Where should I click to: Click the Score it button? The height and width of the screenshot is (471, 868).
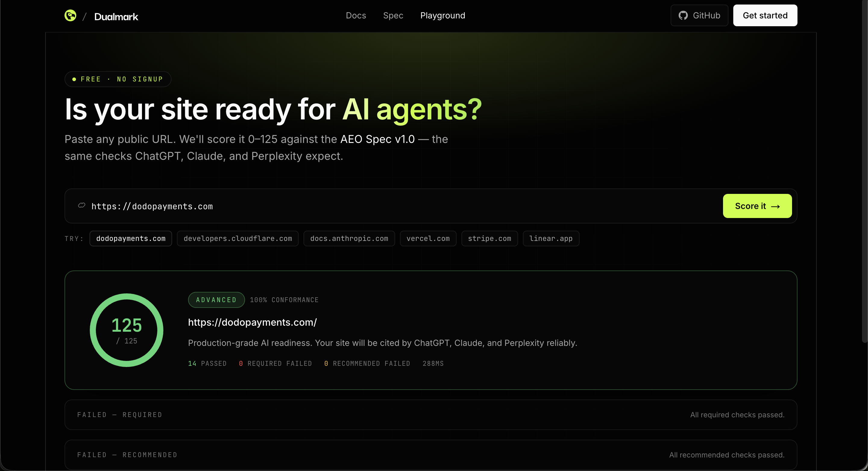757,206
